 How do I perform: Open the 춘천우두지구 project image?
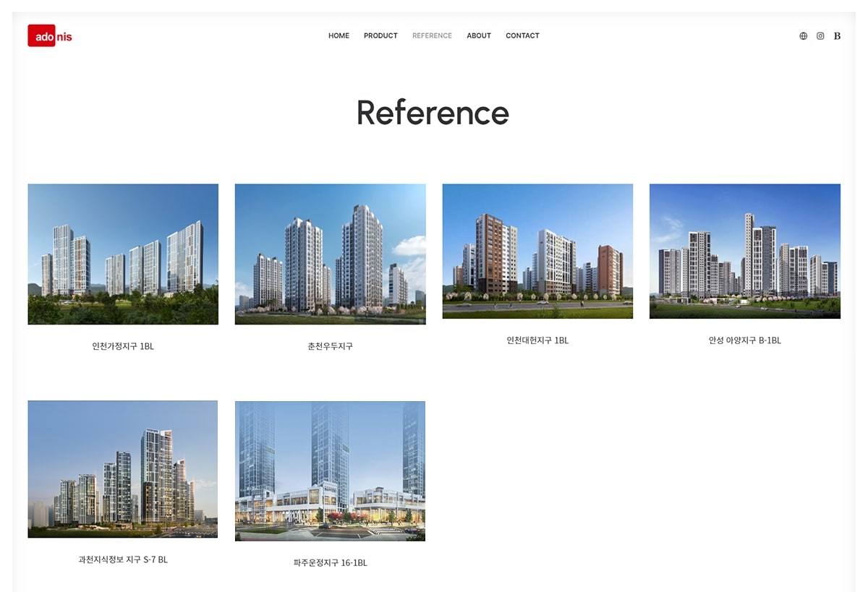coord(330,254)
